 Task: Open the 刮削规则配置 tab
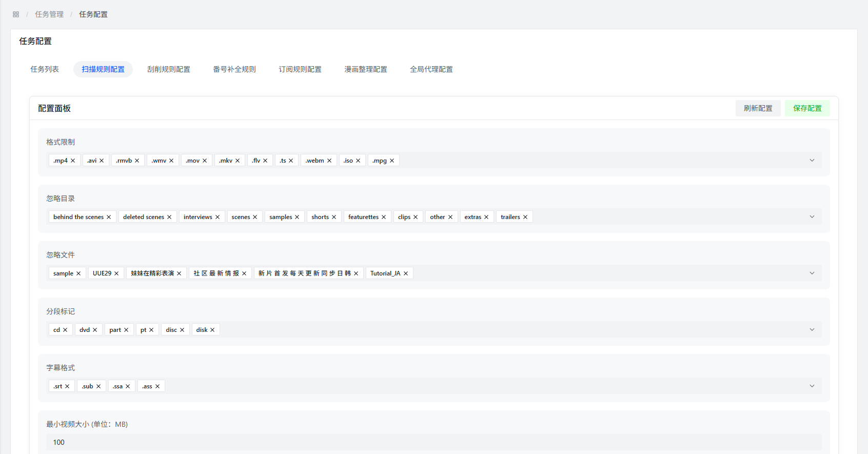169,69
